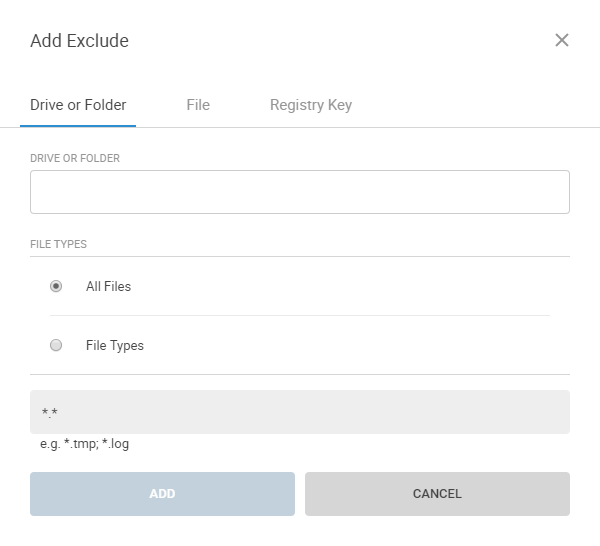This screenshot has height=546, width=600.
Task: Click the 'e.g. *.tmp; *.log' hint text
Action: click(84, 444)
